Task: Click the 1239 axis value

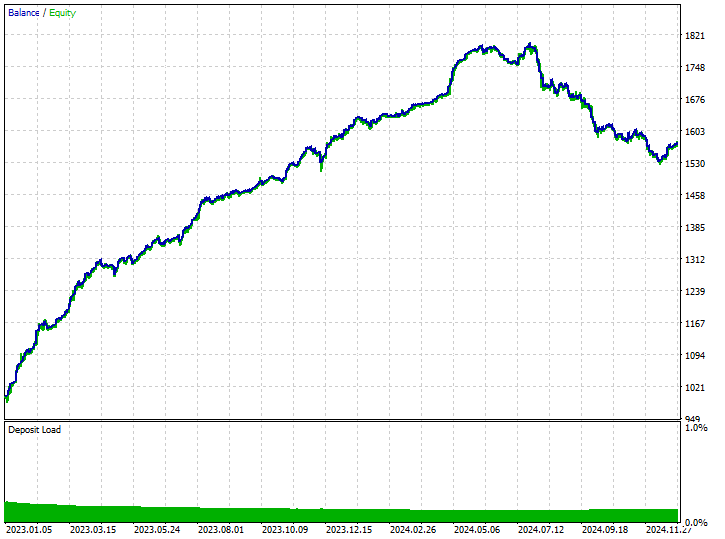Action: [x=695, y=292]
